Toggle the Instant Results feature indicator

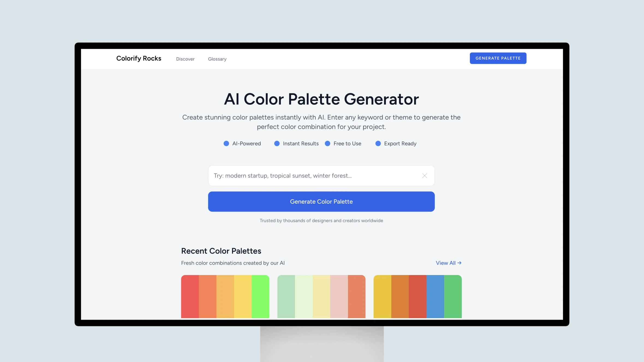277,143
